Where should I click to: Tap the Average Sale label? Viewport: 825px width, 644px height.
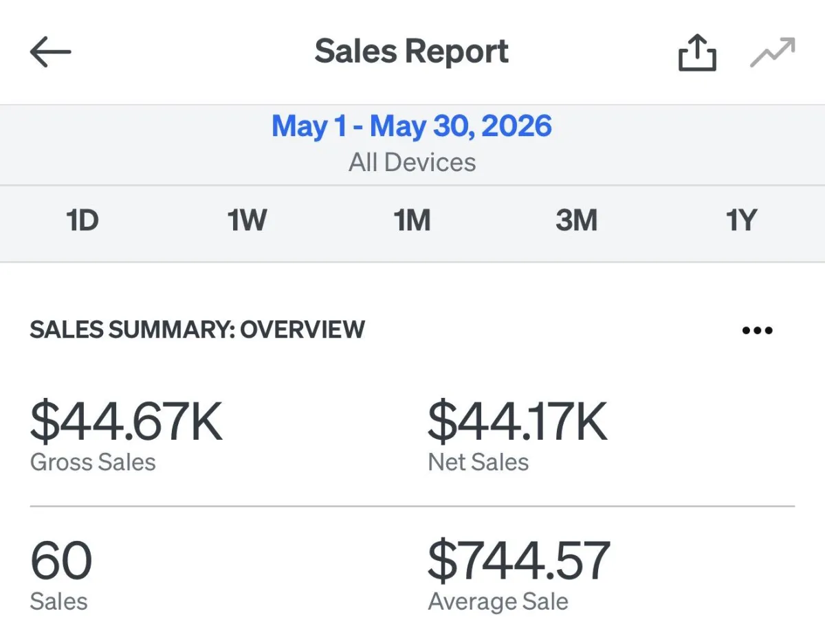coord(498,601)
